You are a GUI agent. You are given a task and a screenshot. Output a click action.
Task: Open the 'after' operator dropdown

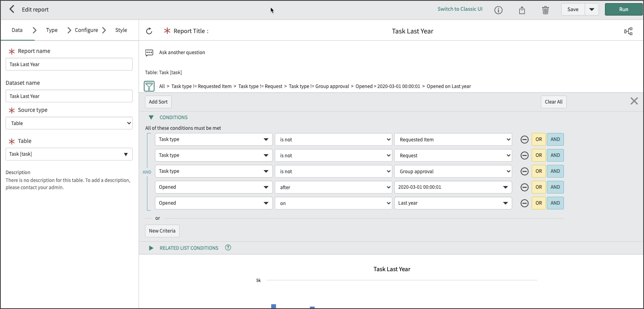coord(333,187)
